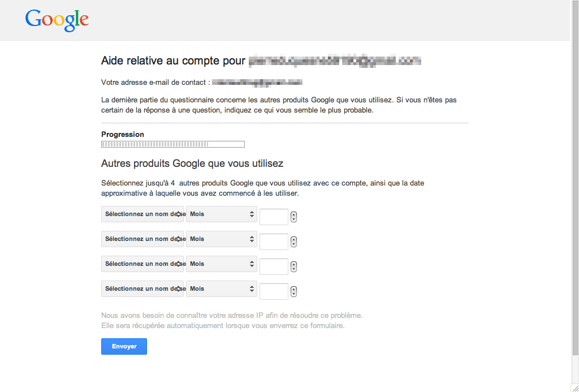579x392 pixels.
Task: Expand the second Mois dropdown
Action: click(x=222, y=239)
